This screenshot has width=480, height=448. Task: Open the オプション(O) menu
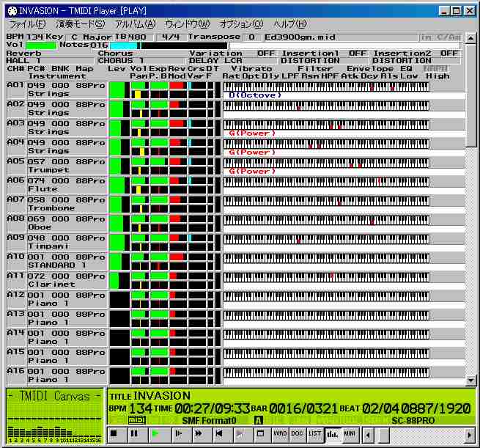(241, 24)
